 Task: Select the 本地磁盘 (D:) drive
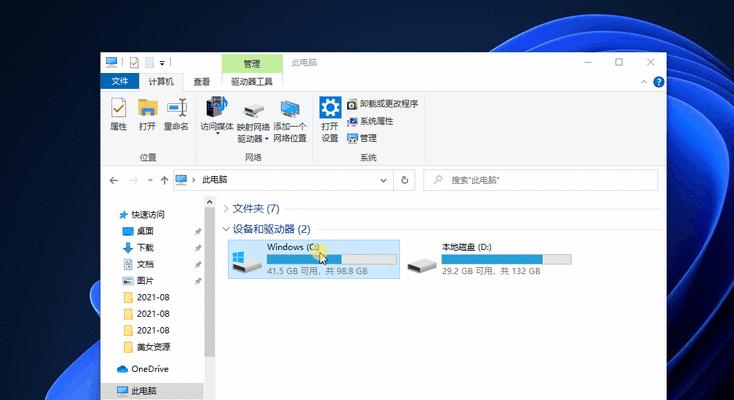tap(489, 259)
